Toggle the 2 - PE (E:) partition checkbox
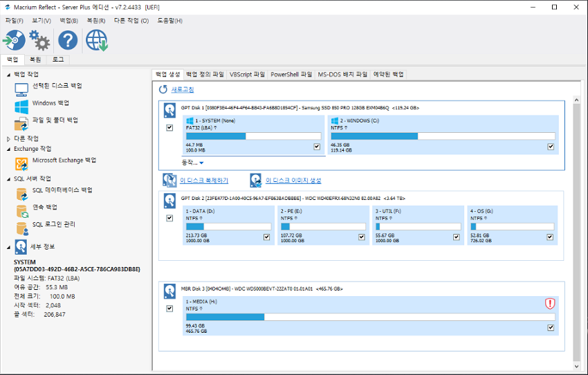Image resolution: width=588 pixels, height=375 pixels. 362,237
